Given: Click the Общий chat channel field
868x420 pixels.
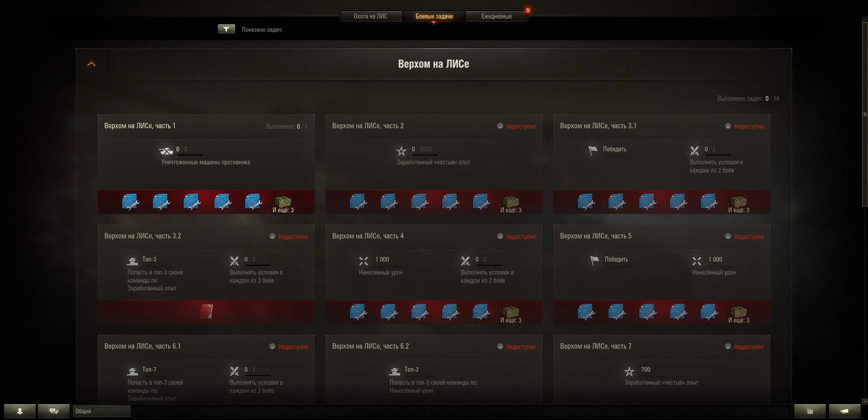Looking at the screenshot, I should click(x=101, y=411).
